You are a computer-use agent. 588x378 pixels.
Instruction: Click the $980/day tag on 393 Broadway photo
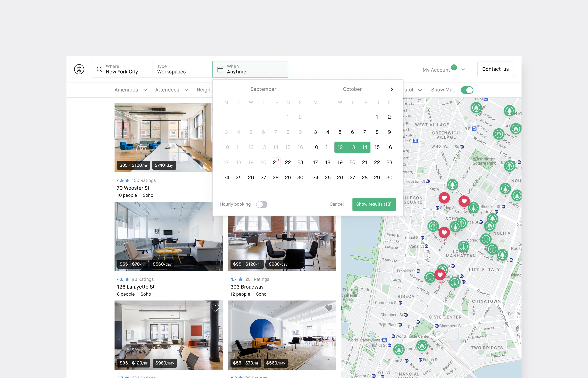click(278, 264)
